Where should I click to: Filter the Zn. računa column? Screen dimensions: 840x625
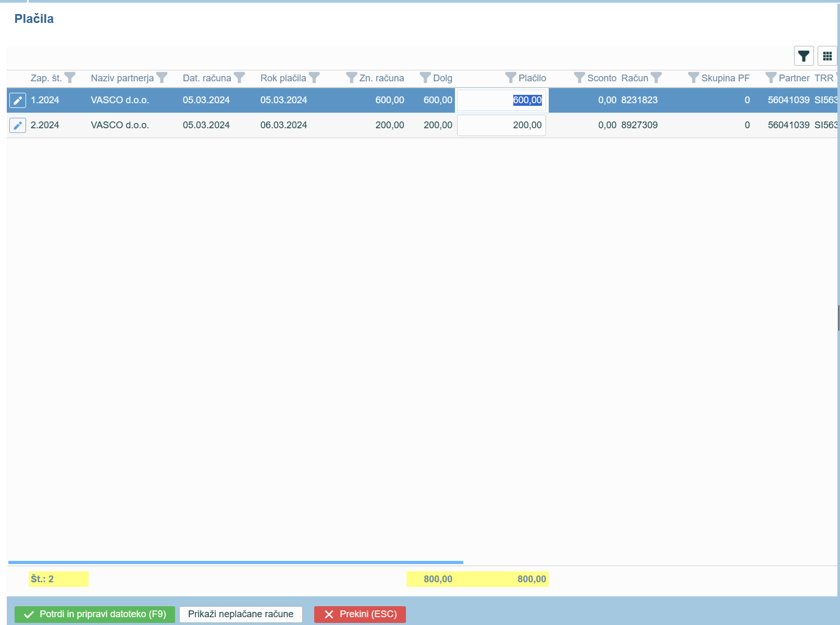(x=352, y=78)
